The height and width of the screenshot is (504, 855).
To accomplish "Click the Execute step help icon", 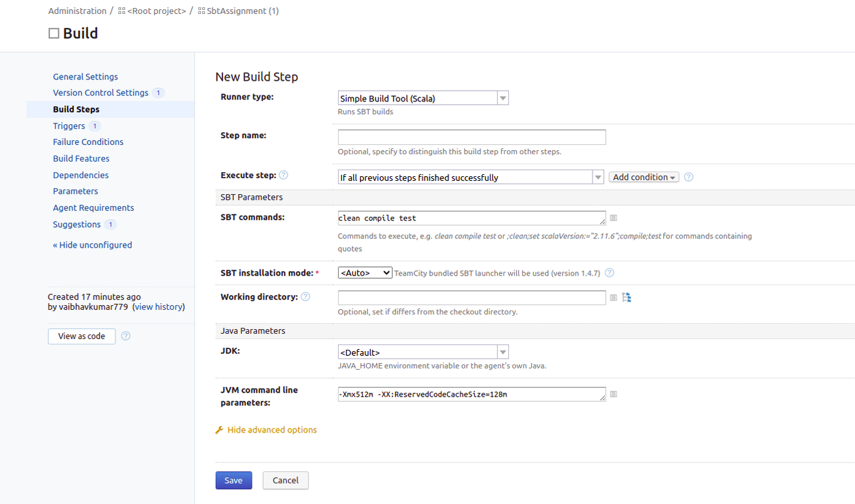I will [283, 175].
